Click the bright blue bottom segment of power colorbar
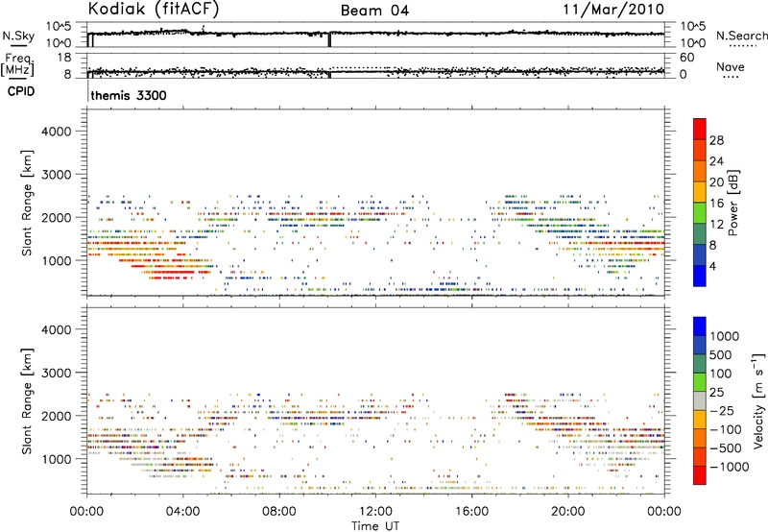 pos(700,277)
